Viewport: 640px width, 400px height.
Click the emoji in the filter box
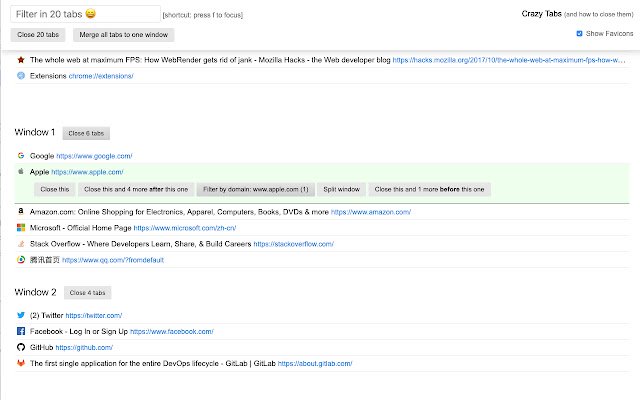pos(91,14)
